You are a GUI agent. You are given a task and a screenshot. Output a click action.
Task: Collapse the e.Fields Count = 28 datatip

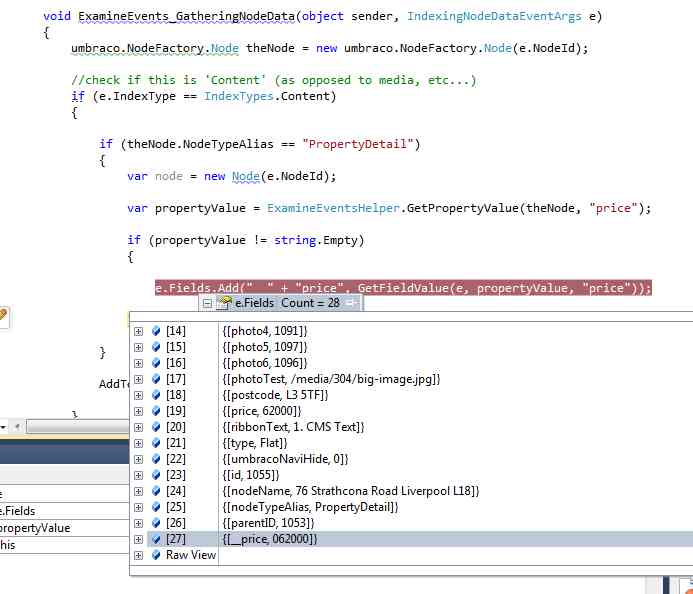coord(207,303)
